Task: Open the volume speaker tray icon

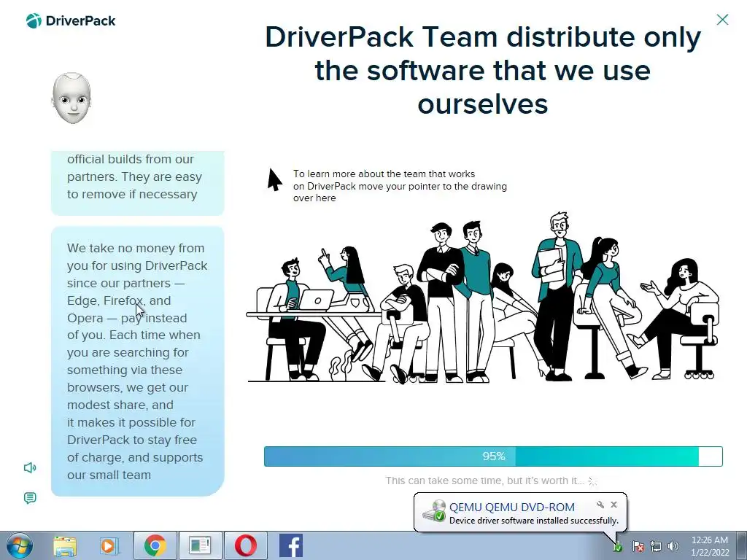Action: (x=673, y=546)
